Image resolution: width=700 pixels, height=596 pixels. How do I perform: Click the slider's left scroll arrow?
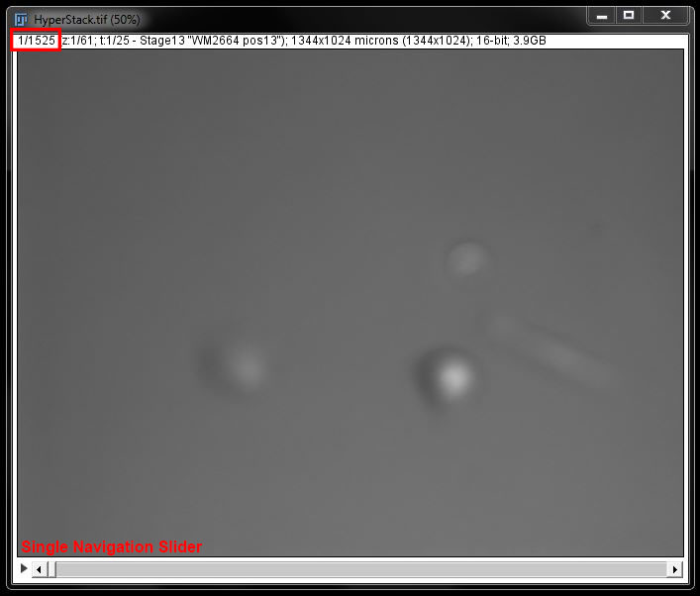pyautogui.click(x=40, y=569)
